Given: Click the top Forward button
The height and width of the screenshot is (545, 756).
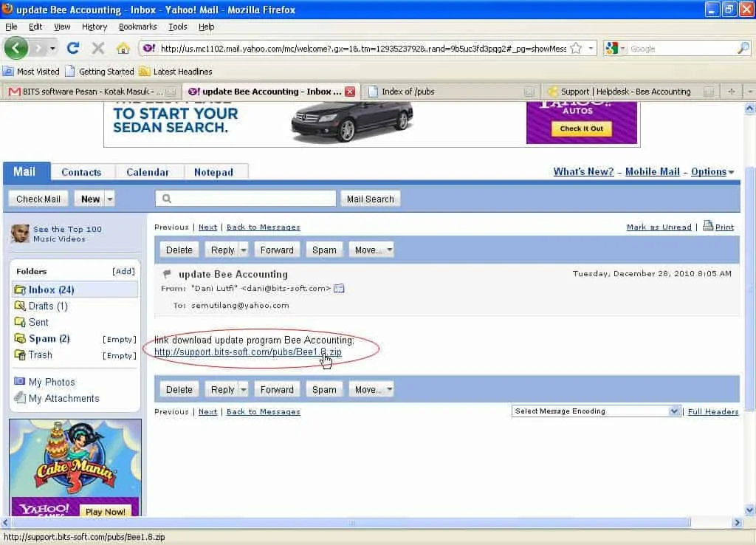Looking at the screenshot, I should 277,250.
